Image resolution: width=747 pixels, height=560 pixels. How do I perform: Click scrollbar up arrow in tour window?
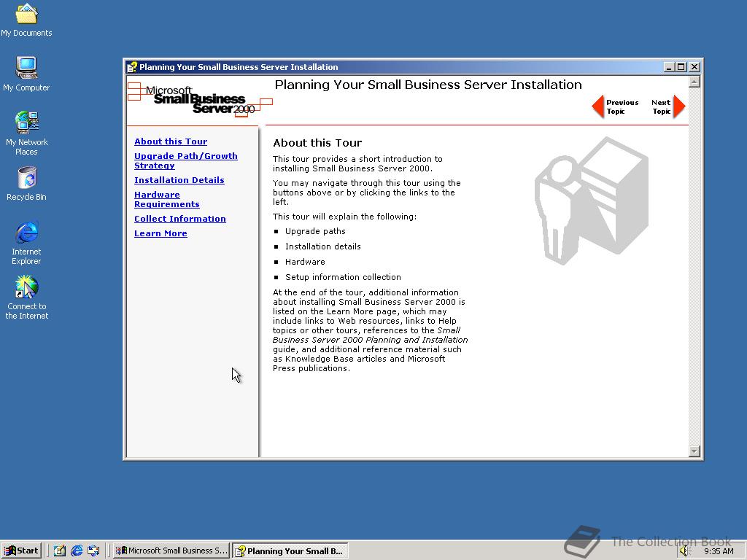click(x=694, y=82)
